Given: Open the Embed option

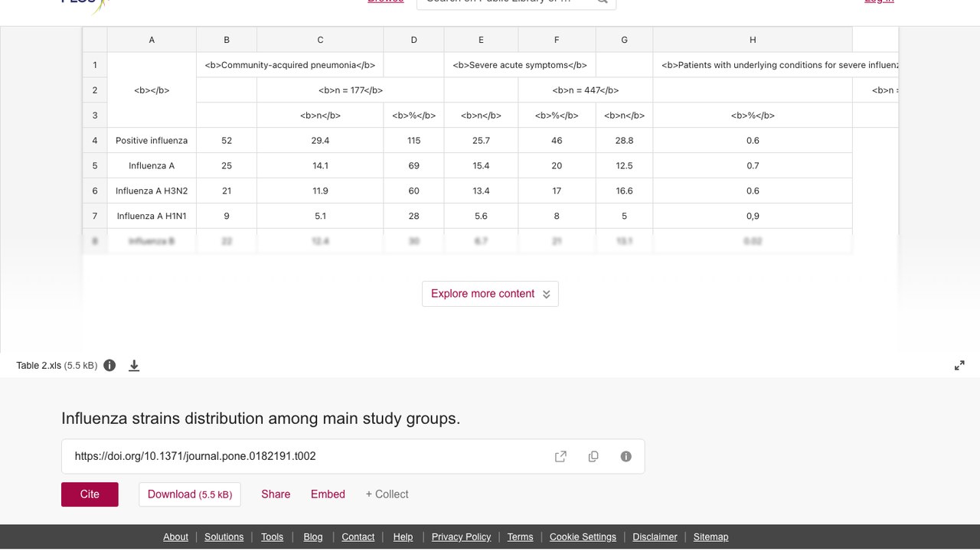Looking at the screenshot, I should pyautogui.click(x=328, y=494).
